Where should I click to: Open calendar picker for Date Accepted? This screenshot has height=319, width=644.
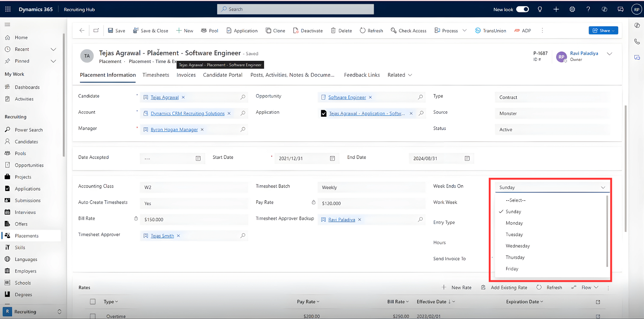click(x=198, y=159)
